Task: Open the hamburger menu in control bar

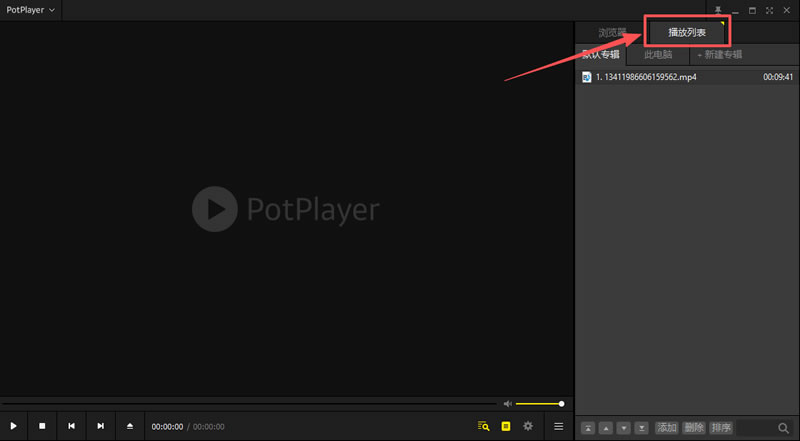Action: (558, 426)
